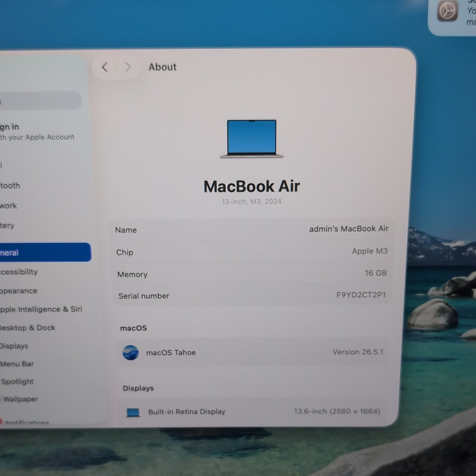The image size is (476, 476).
Task: Click the 13-inch, M3, 2024 subtitle
Action: [x=252, y=202]
